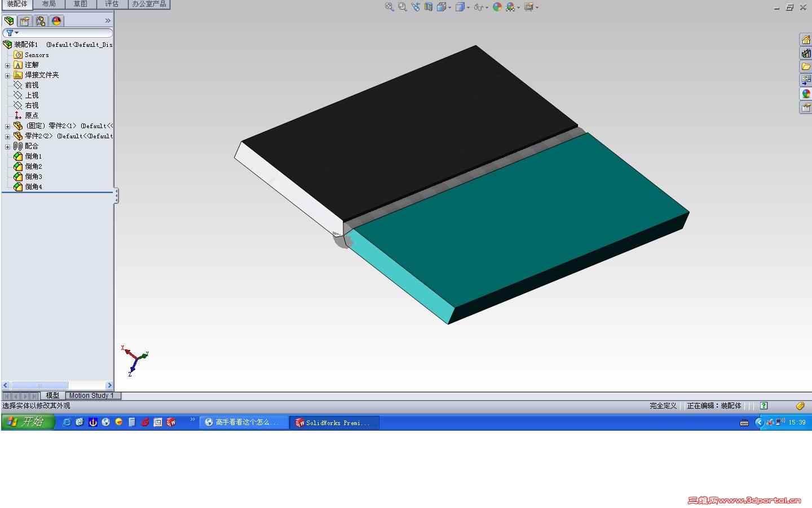812x508 pixels.
Task: Open the PropertyManager tab icon
Action: [25, 21]
